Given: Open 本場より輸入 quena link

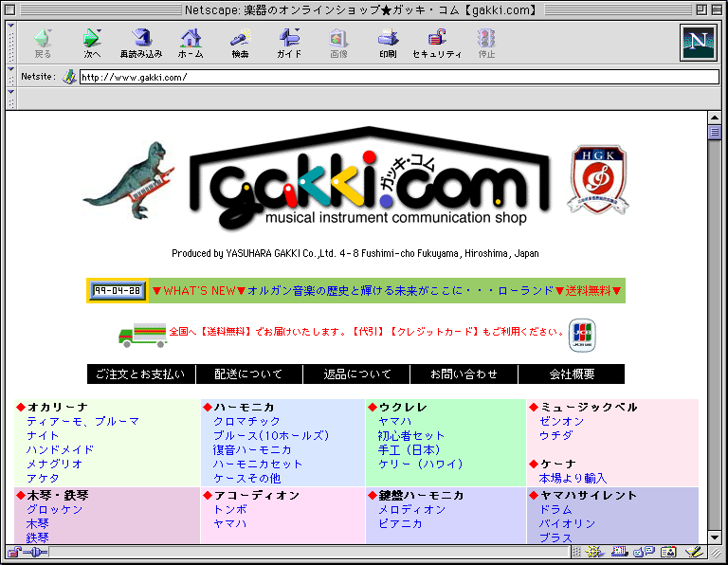Looking at the screenshot, I should (573, 478).
